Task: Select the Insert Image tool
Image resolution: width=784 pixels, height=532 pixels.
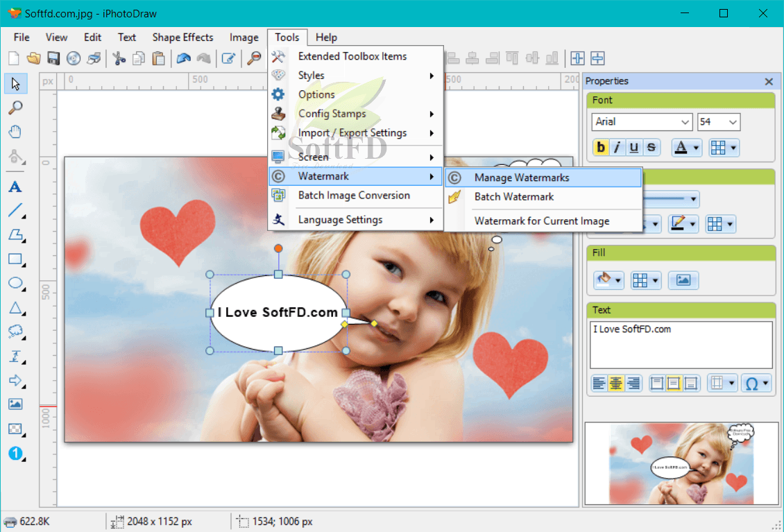Action: 15,404
